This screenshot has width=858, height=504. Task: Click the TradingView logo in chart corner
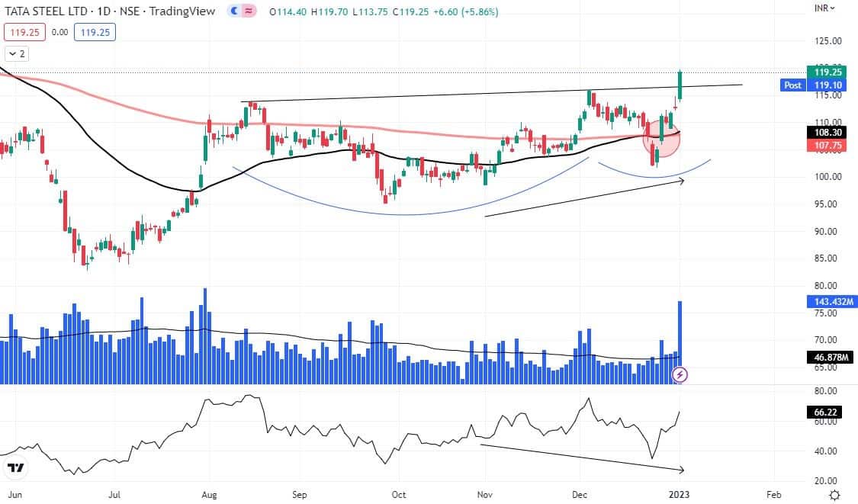[14, 467]
